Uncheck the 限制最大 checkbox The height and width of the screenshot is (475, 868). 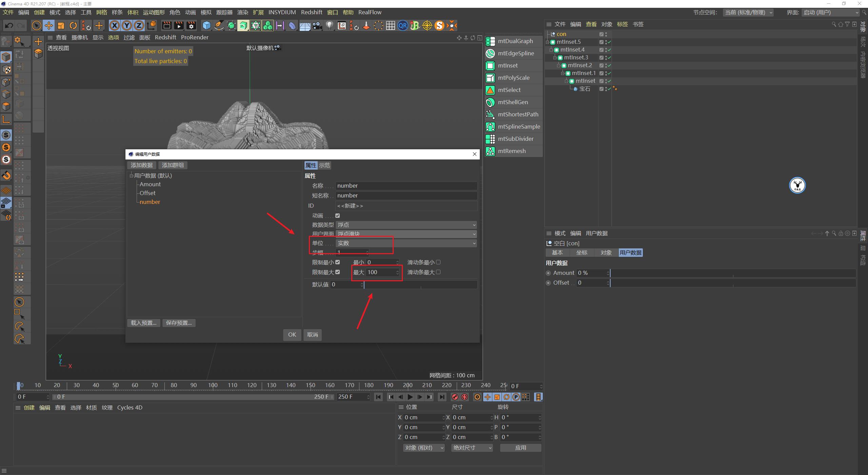click(x=337, y=272)
